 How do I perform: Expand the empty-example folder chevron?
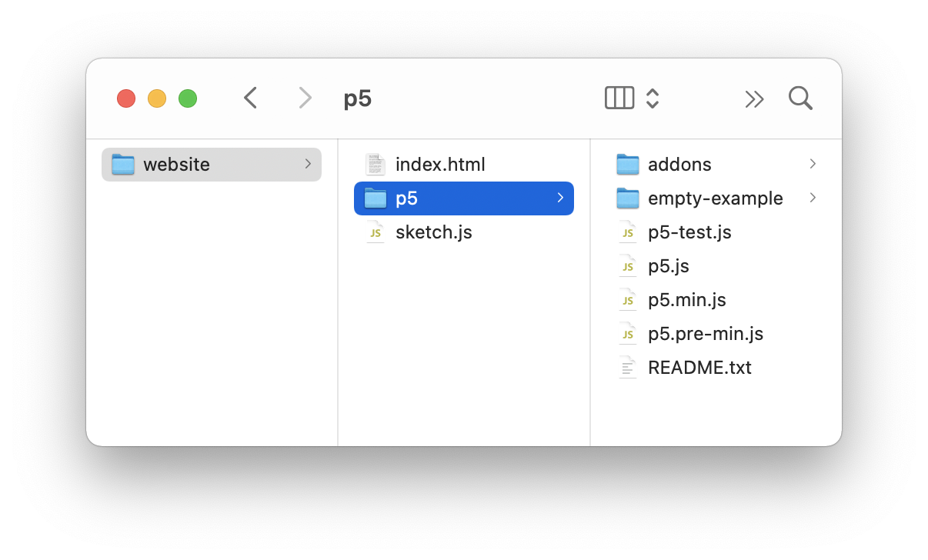pos(813,198)
